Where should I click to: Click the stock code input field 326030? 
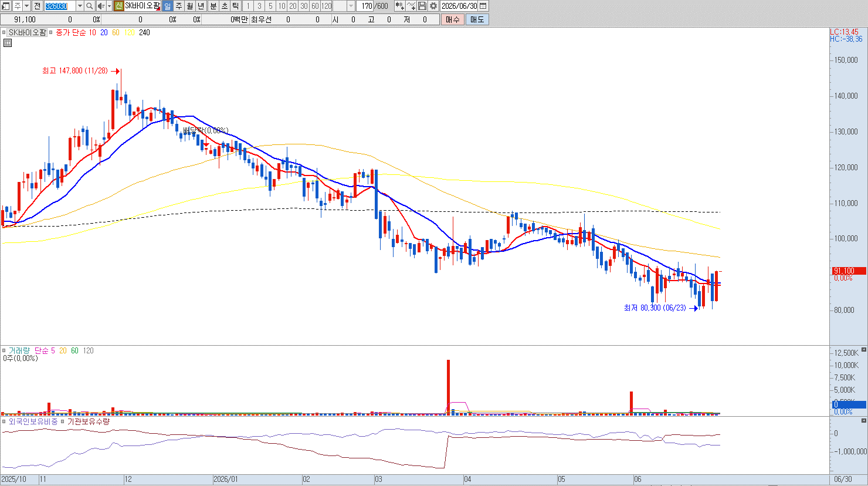click(60, 6)
